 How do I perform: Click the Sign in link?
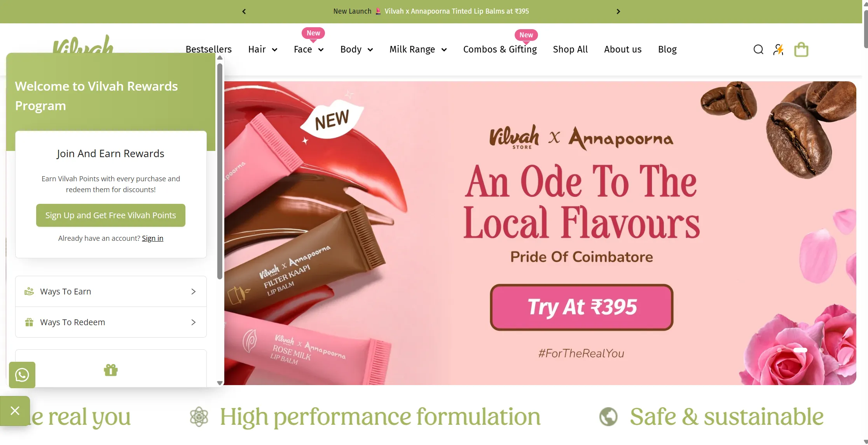point(152,238)
